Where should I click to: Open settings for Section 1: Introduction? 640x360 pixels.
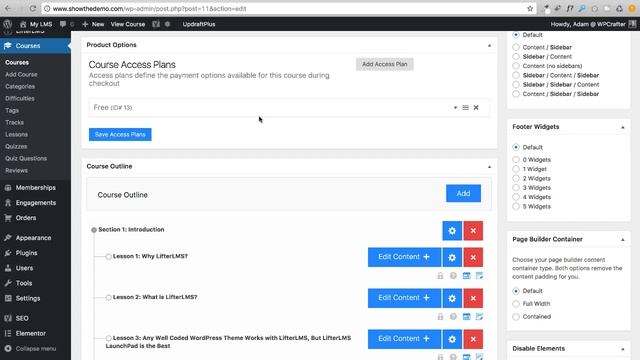tap(452, 231)
